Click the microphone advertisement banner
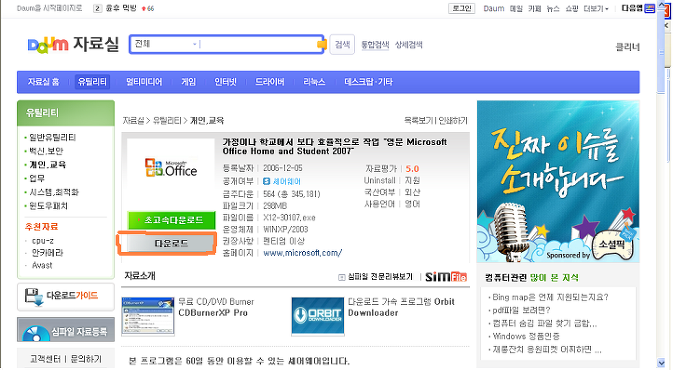The height and width of the screenshot is (370, 673). coord(558,181)
